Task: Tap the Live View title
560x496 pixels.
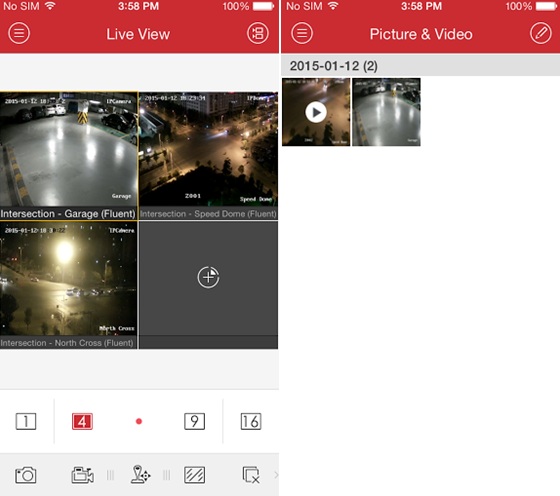Action: (x=138, y=34)
